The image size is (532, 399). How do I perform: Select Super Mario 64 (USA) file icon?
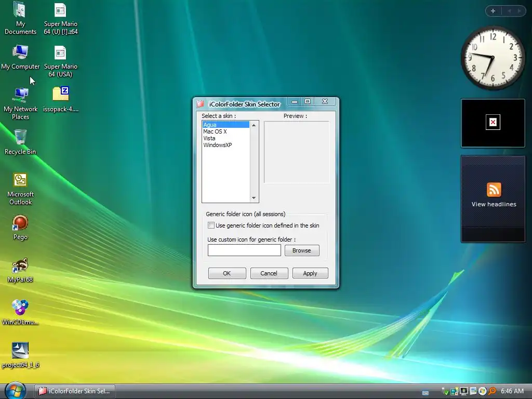click(x=60, y=61)
